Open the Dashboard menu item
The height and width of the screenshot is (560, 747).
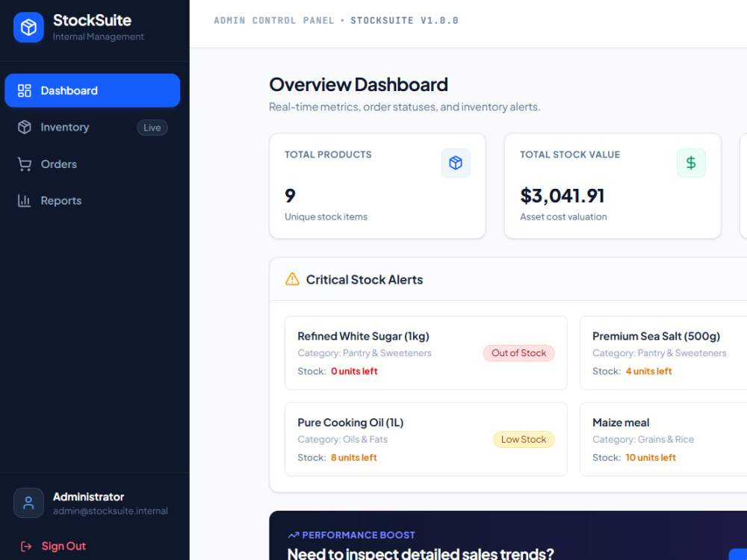pos(93,90)
